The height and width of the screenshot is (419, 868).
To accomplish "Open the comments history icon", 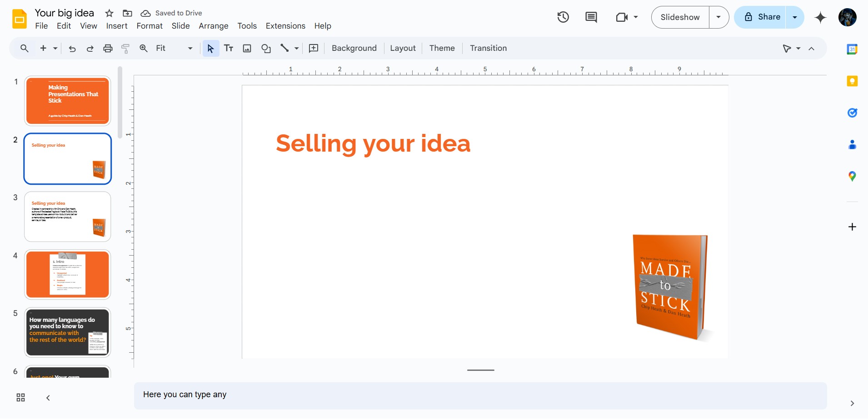I will pyautogui.click(x=591, y=17).
